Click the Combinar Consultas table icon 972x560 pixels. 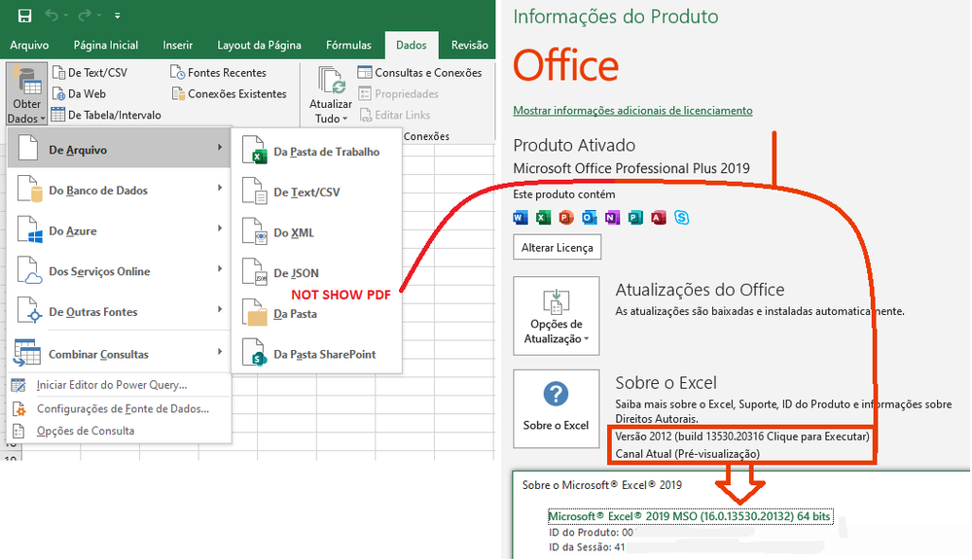pos(26,353)
